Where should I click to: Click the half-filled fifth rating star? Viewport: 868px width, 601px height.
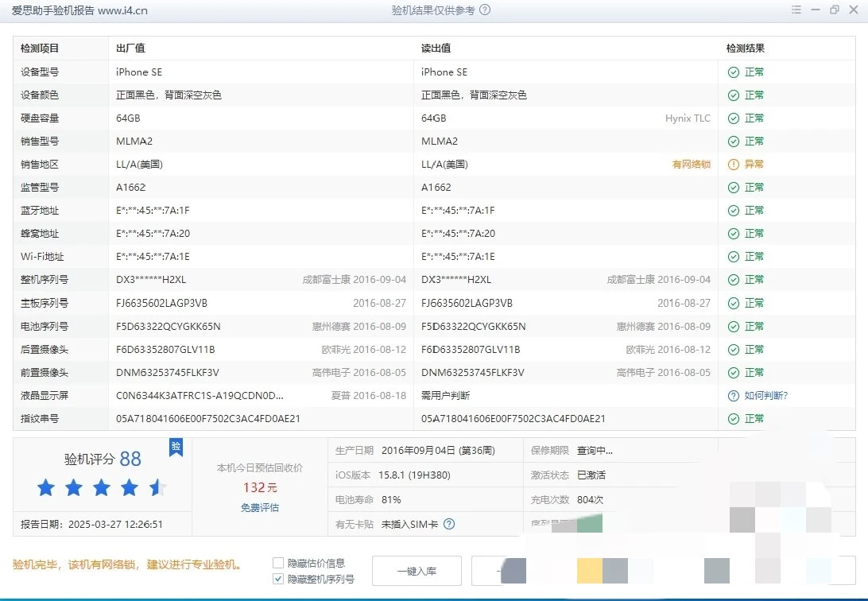coord(157,487)
